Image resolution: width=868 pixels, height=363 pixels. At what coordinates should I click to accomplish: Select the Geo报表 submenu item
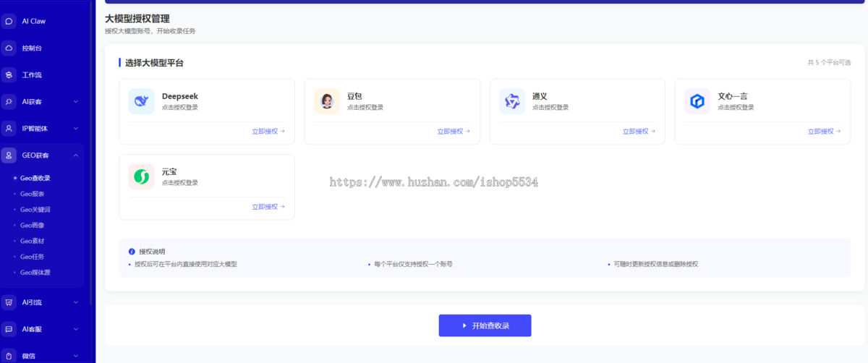[33, 194]
